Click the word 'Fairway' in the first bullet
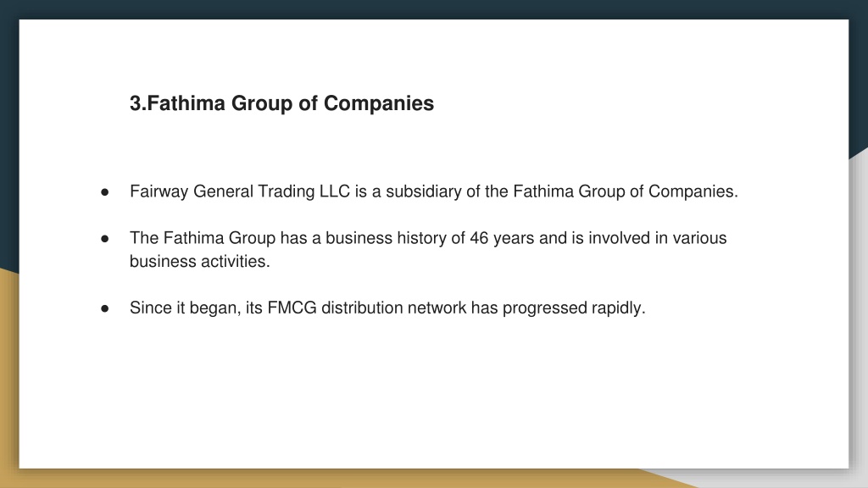Screen dimensions: 868x488 point(159,192)
